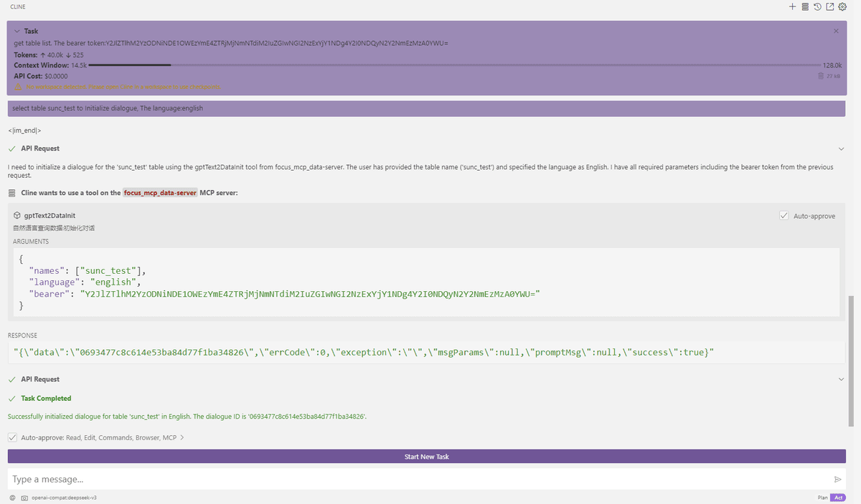Attach image via camera icon
The height and width of the screenshot is (504, 861).
[24, 498]
